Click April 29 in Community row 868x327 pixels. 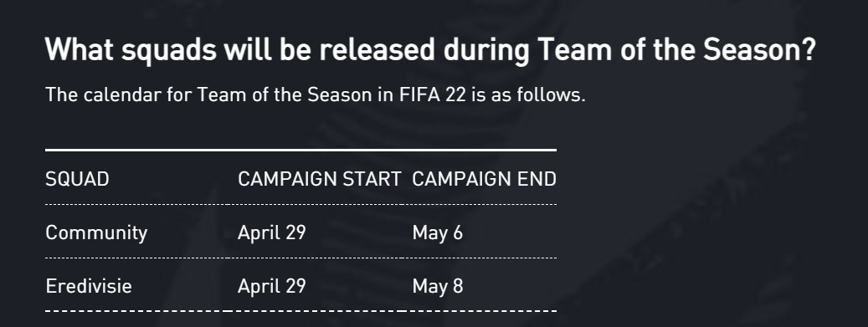coord(272,233)
